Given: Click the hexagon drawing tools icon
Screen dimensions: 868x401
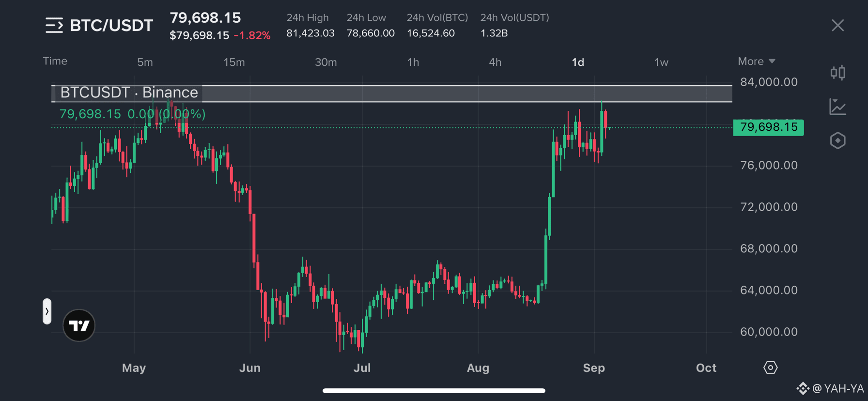Looking at the screenshot, I should click(x=837, y=140).
